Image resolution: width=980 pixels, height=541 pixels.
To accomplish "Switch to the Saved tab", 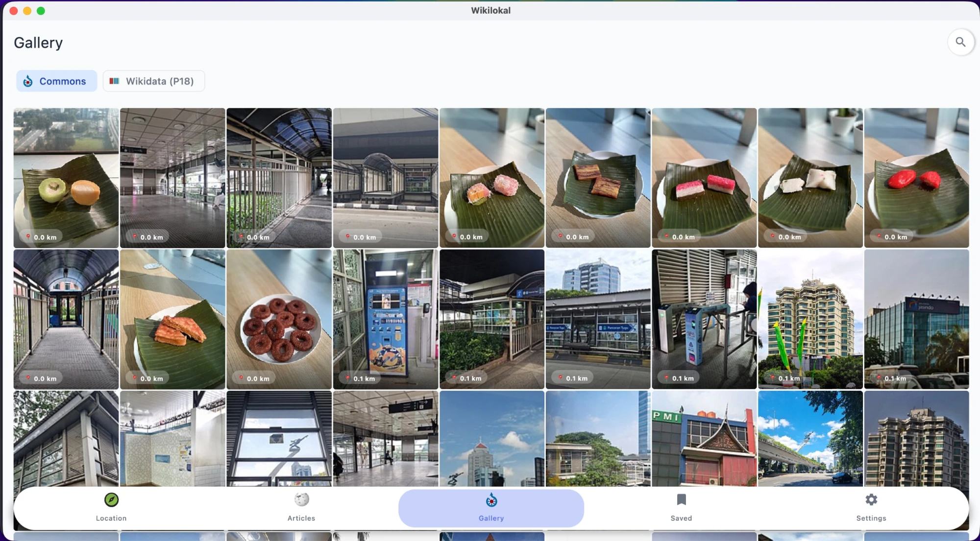I will coord(681,508).
